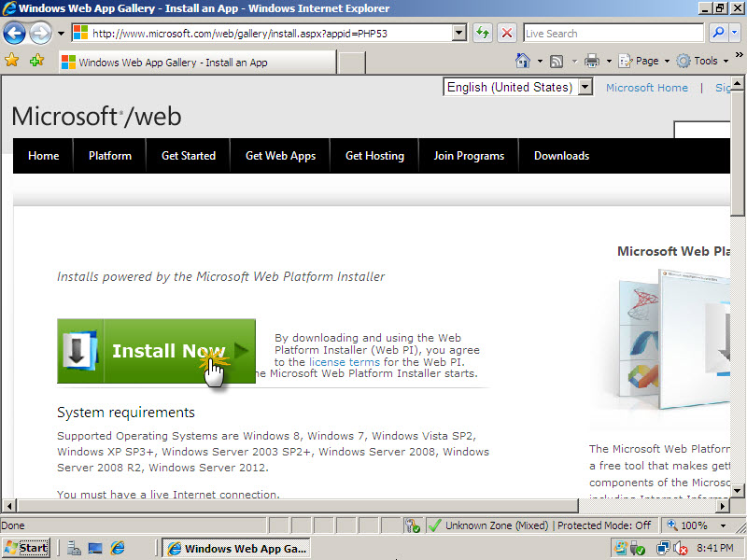747x560 pixels.
Task: Click the Live Search input box
Action: pyautogui.click(x=613, y=34)
